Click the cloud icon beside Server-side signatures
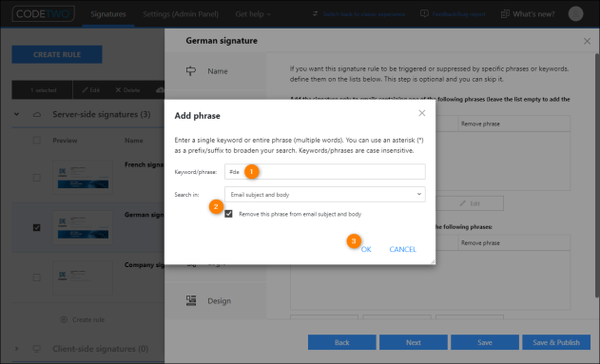This screenshot has width=600, height=364. [37, 114]
